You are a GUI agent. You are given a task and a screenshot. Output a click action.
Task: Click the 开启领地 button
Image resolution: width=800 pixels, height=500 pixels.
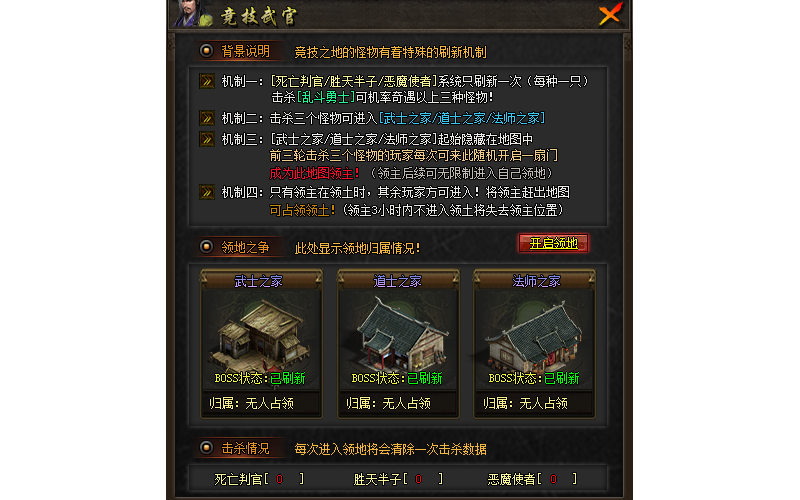[x=553, y=243]
